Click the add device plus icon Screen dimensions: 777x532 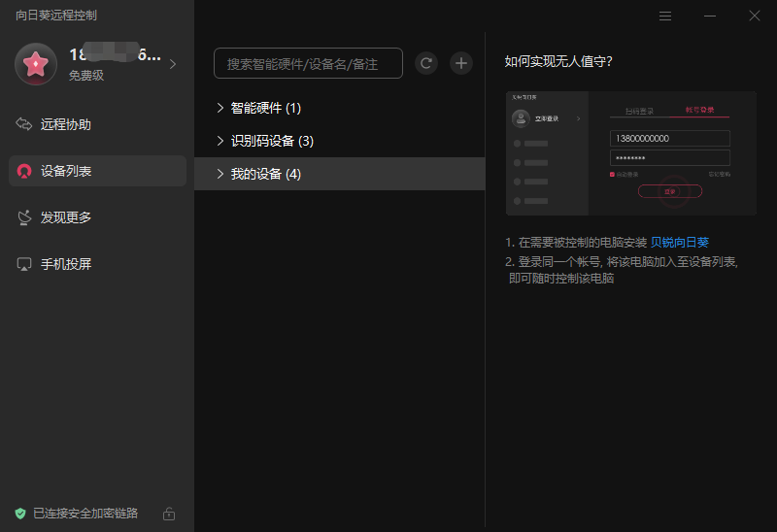click(x=461, y=63)
